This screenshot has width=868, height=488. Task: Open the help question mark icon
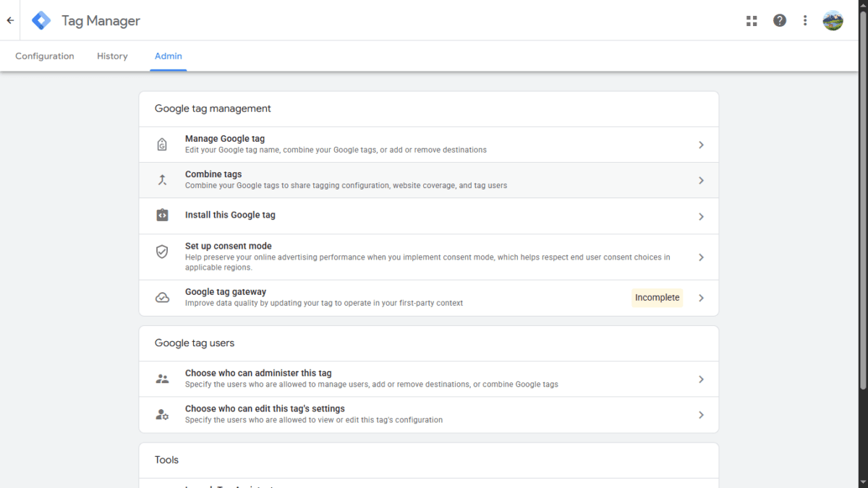780,20
